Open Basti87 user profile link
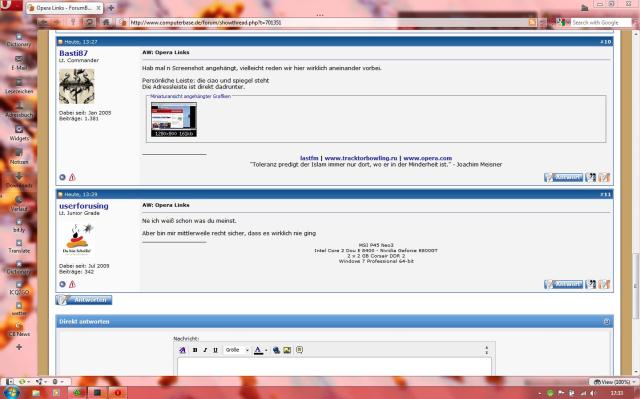Image resolution: width=640 pixels, height=399 pixels. 73,53
